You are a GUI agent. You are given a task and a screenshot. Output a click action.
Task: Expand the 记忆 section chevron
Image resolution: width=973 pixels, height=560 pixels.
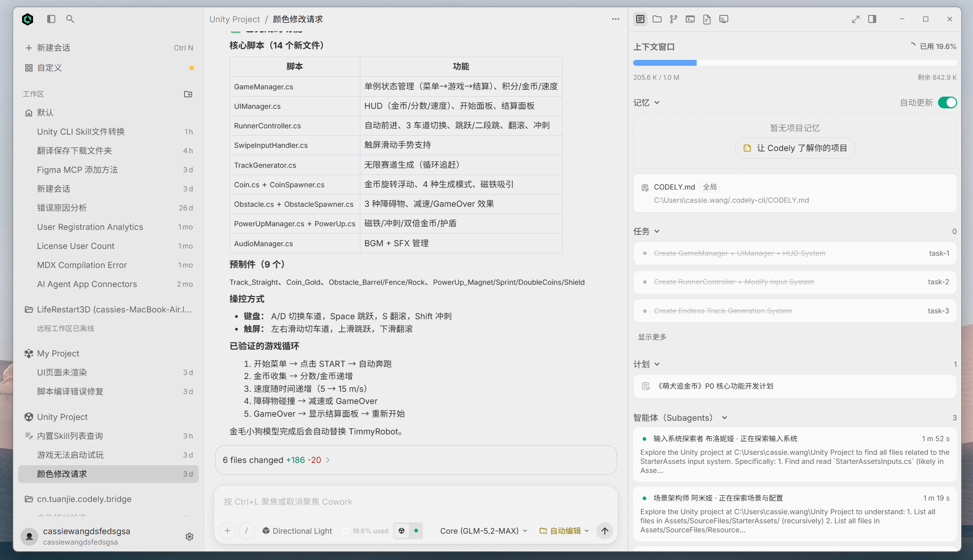657,102
